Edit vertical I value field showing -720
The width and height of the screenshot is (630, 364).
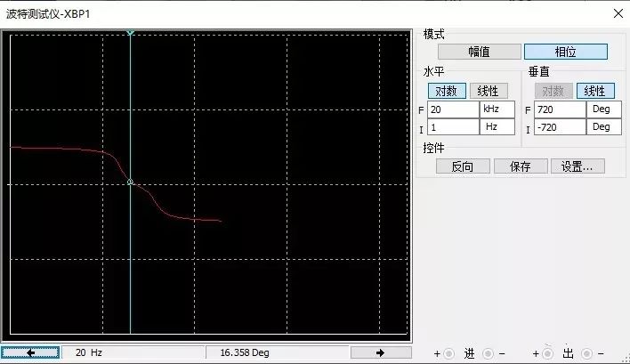(x=560, y=127)
